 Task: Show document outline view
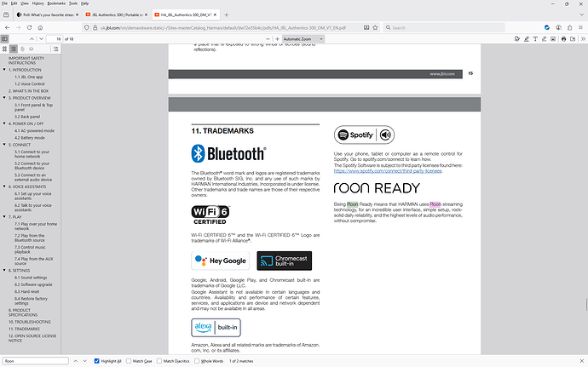13,49
